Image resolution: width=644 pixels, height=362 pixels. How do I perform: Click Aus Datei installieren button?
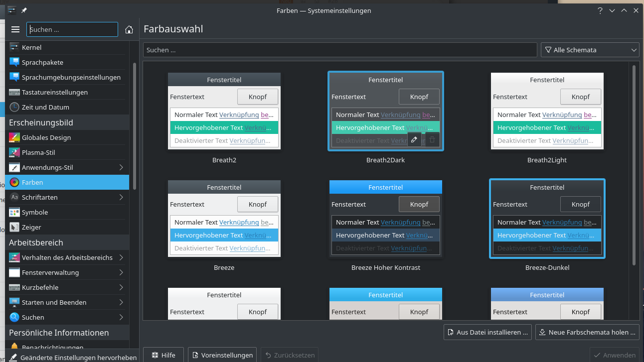487,332
